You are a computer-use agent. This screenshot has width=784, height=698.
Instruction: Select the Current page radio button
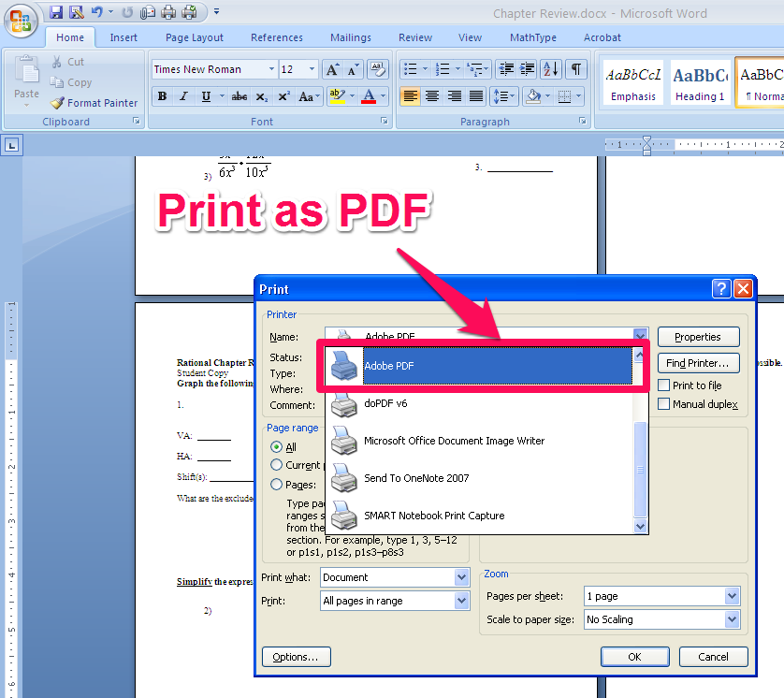(x=276, y=464)
